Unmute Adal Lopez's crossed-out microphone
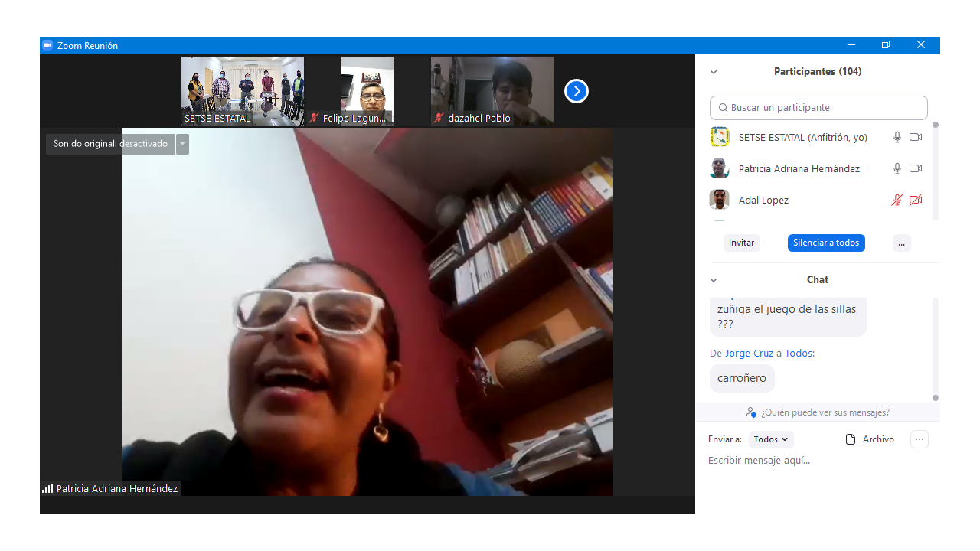Screen dimensions: 980x551 tap(897, 200)
